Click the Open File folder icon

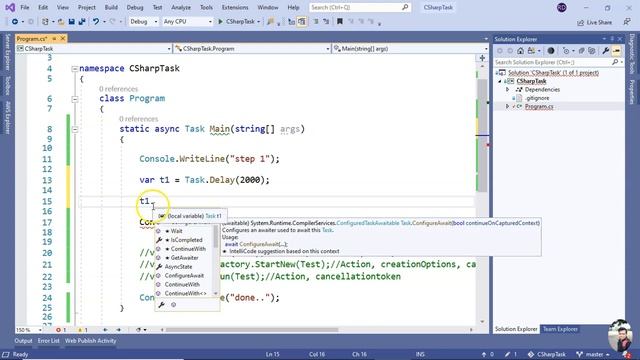pyautogui.click(x=61, y=22)
